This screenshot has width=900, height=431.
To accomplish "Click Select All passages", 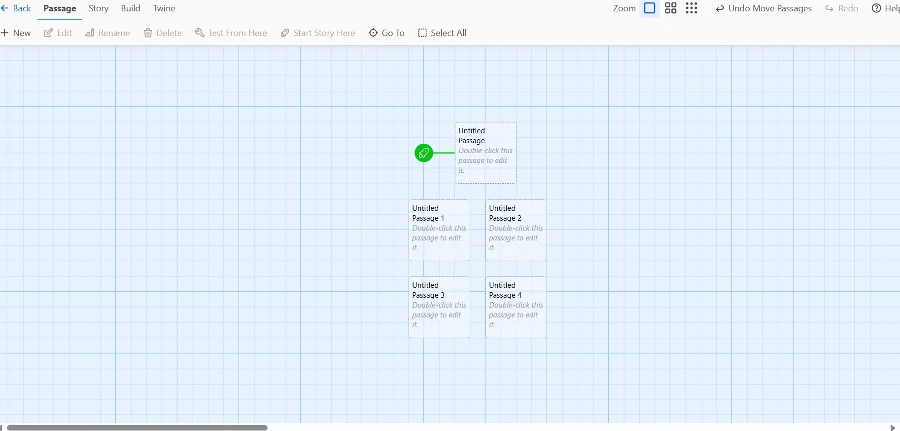I will [442, 33].
